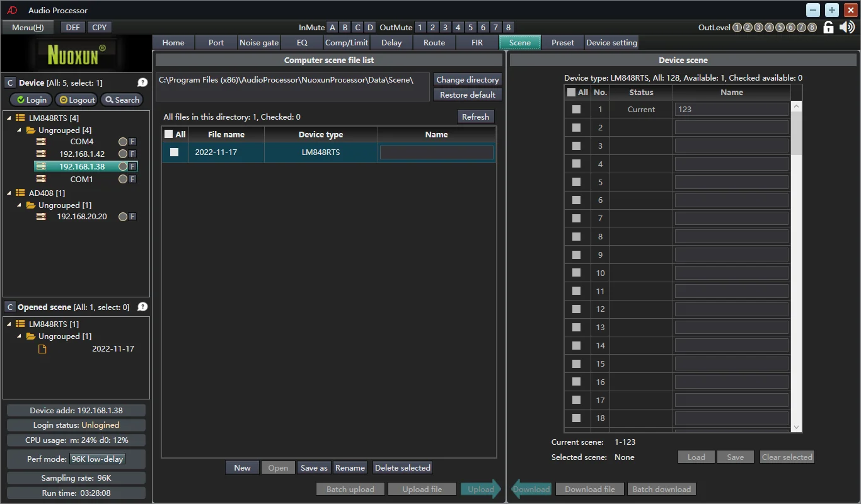Mute input channel A

pos(333,27)
